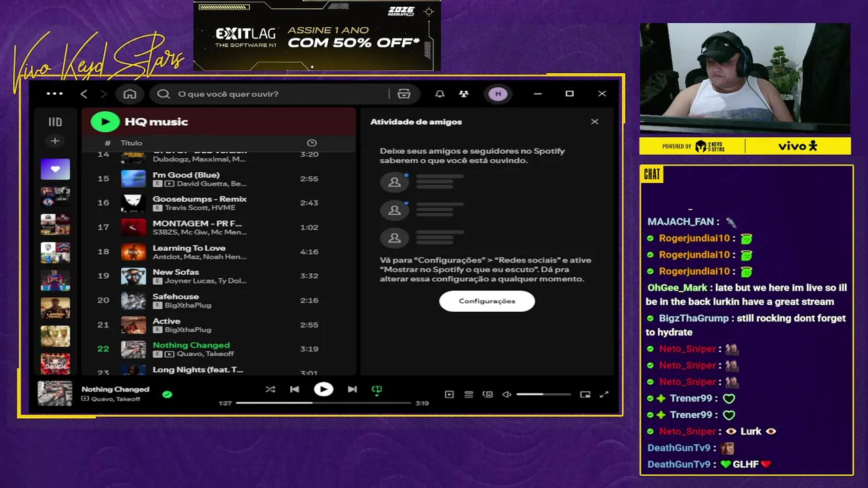This screenshot has height=488, width=868.
Task: Click username 'MAJACH_FAN' in chat
Action: (681, 222)
